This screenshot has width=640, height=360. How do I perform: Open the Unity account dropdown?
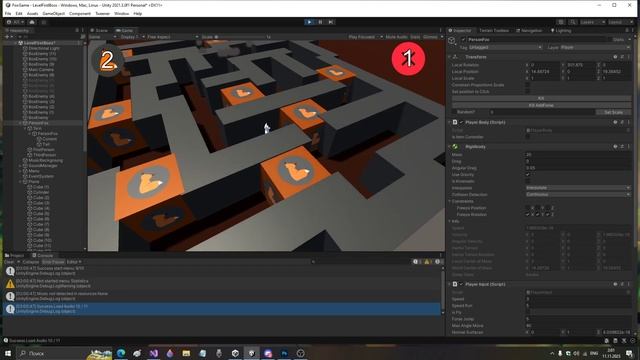pos(15,22)
